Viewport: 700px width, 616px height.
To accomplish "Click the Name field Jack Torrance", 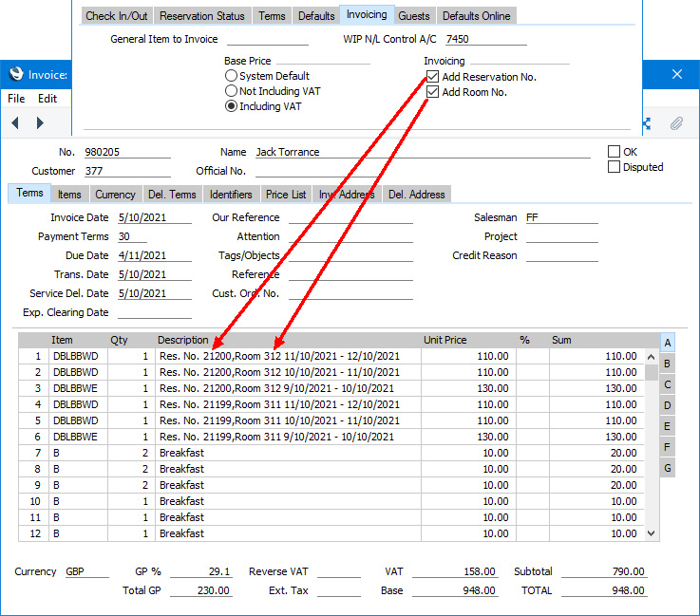I will [423, 152].
